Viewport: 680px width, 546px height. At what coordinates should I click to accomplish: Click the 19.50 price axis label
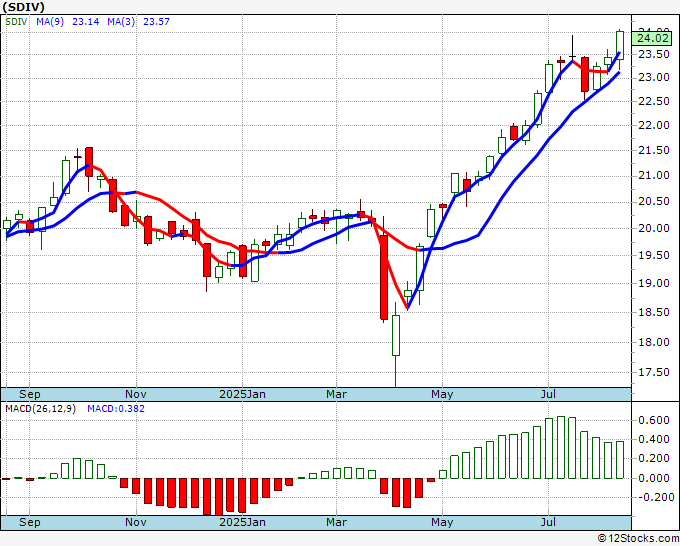click(x=654, y=255)
